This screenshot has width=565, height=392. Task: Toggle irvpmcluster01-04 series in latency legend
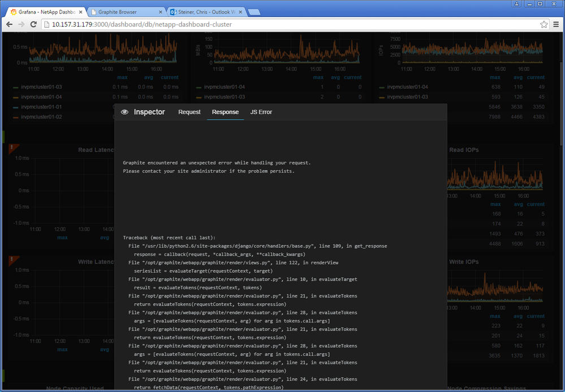click(41, 97)
